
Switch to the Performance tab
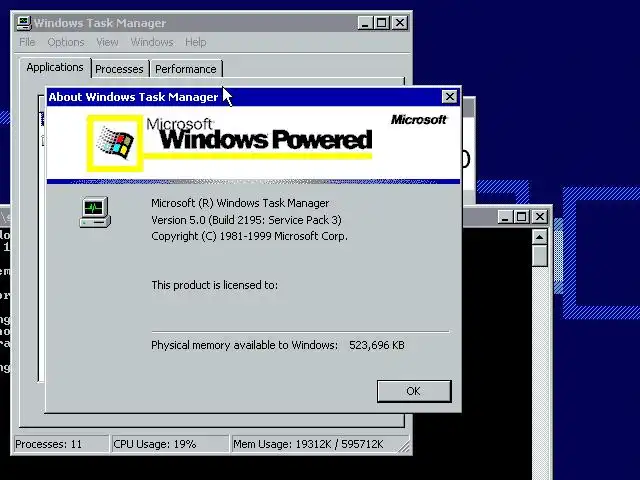[x=186, y=69]
